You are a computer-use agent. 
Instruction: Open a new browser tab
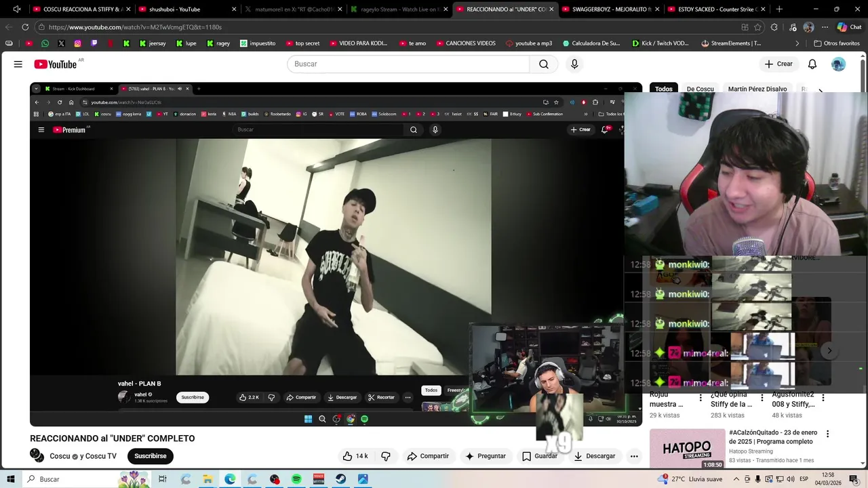[779, 9]
